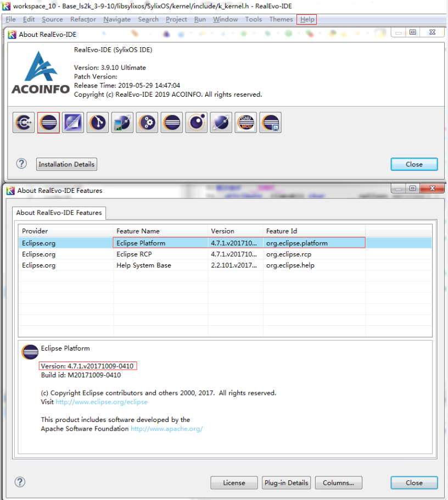Click the License button
The width and height of the screenshot is (448, 500).
pos(234,483)
